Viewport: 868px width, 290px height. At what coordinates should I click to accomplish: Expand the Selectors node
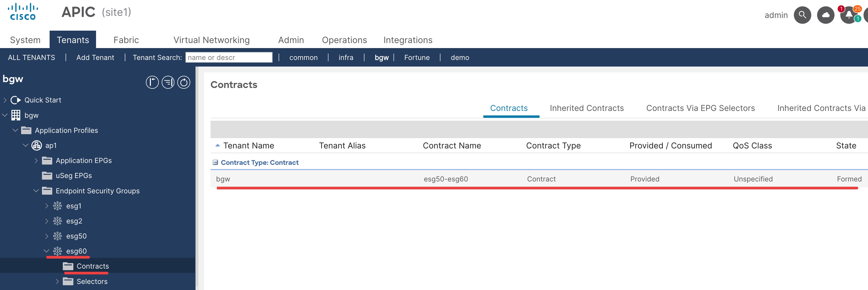pyautogui.click(x=57, y=281)
